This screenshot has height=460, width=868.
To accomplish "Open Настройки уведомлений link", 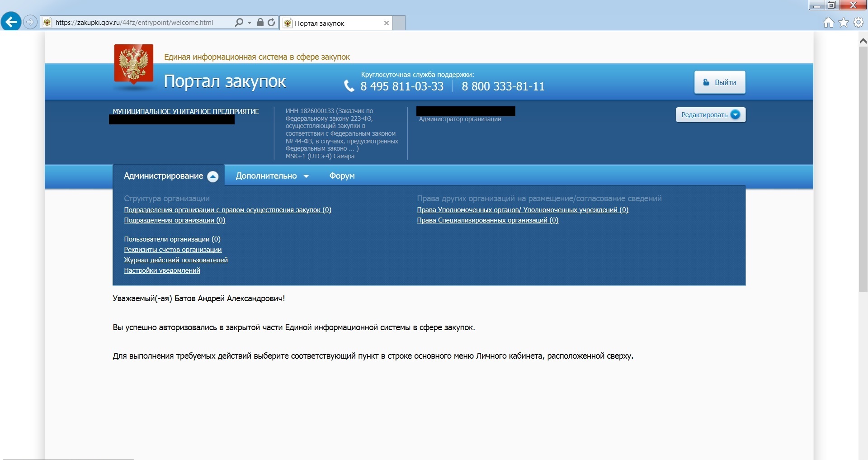I will click(162, 270).
